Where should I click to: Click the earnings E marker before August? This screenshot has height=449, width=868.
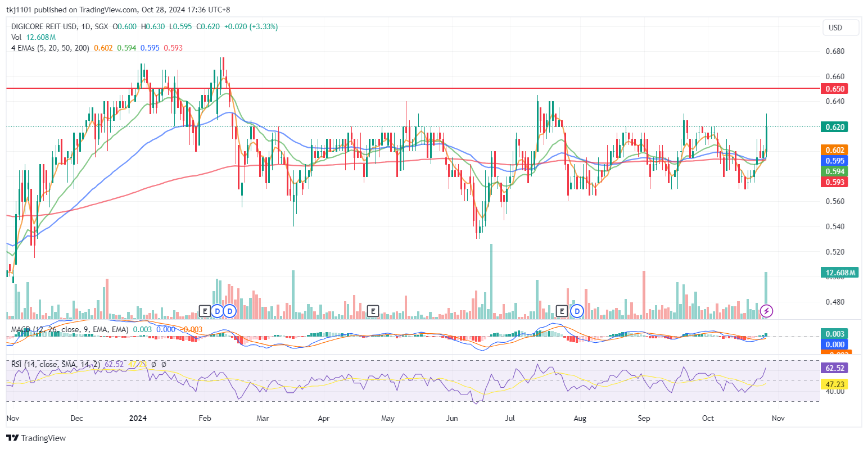click(562, 311)
